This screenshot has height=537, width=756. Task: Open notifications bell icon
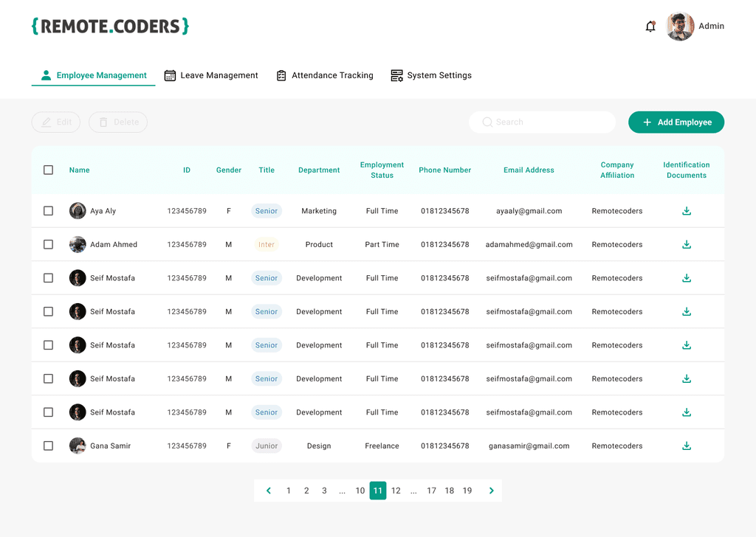click(650, 27)
